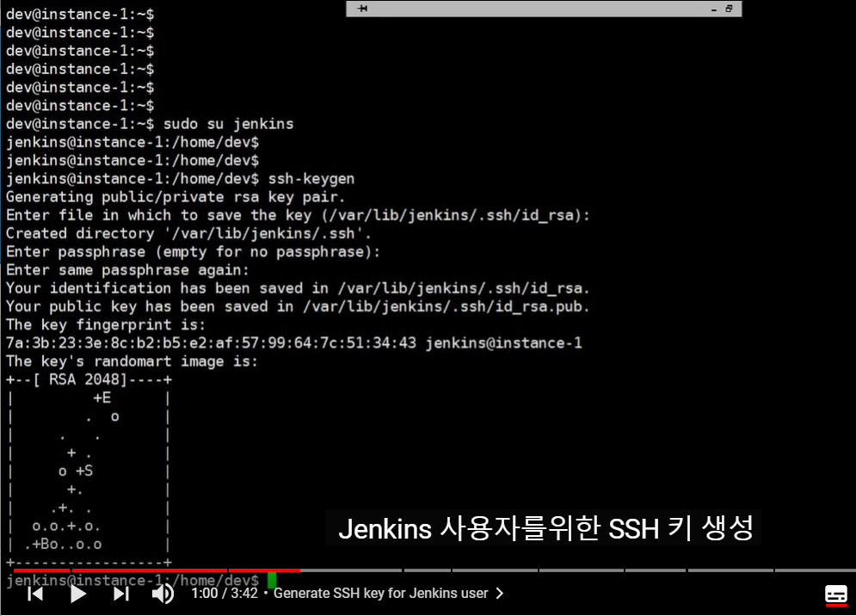The height and width of the screenshot is (616, 856).
Task: Toggle subtitles/closed captions button
Action: click(x=836, y=594)
